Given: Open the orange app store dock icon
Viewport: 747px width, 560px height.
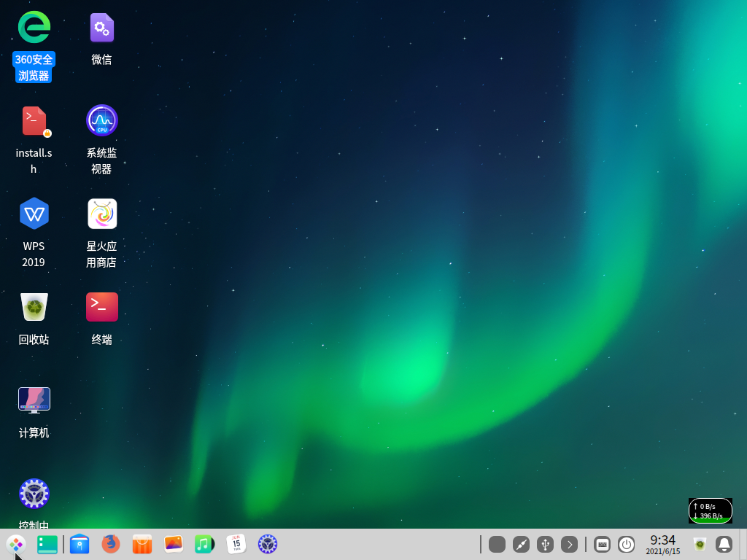Looking at the screenshot, I should tap(142, 544).
